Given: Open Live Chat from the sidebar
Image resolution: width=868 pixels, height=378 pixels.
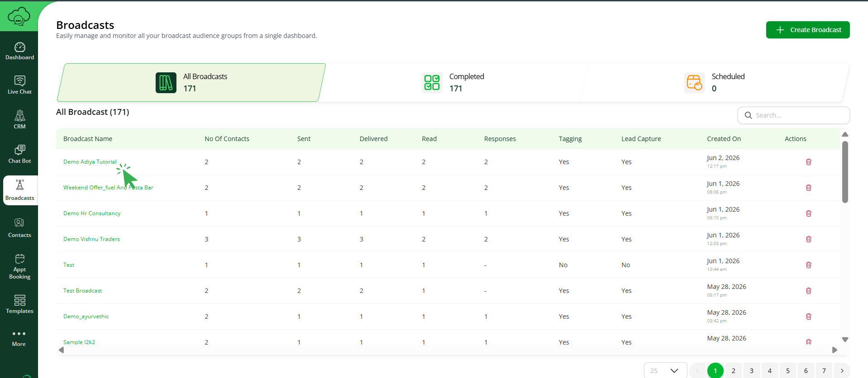Looking at the screenshot, I should coord(19,85).
